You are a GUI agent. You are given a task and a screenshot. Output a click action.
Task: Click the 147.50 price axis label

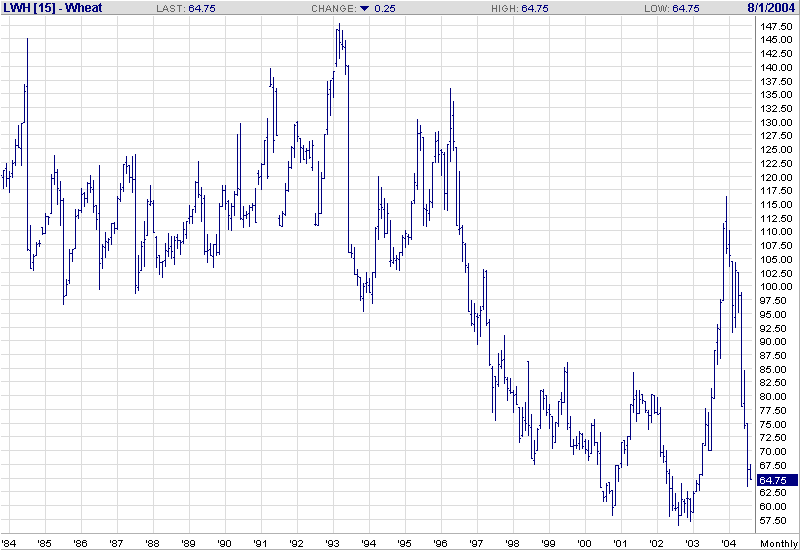tap(776, 27)
